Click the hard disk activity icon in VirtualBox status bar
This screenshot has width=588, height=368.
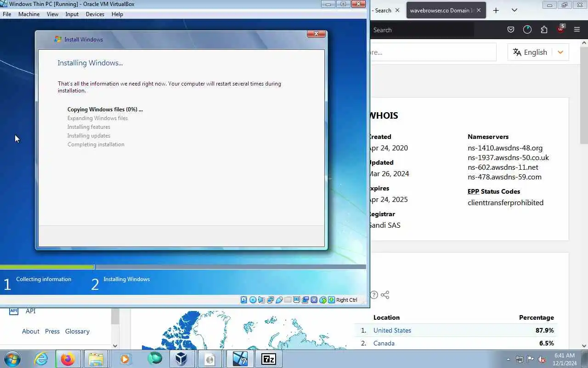coord(243,300)
